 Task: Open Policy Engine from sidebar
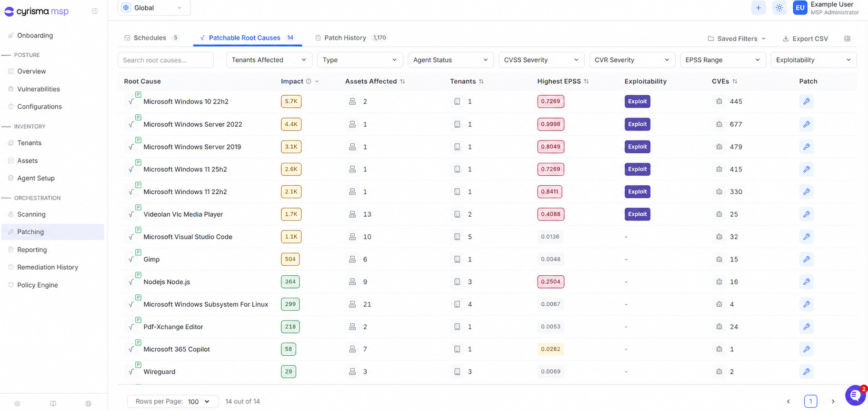38,285
